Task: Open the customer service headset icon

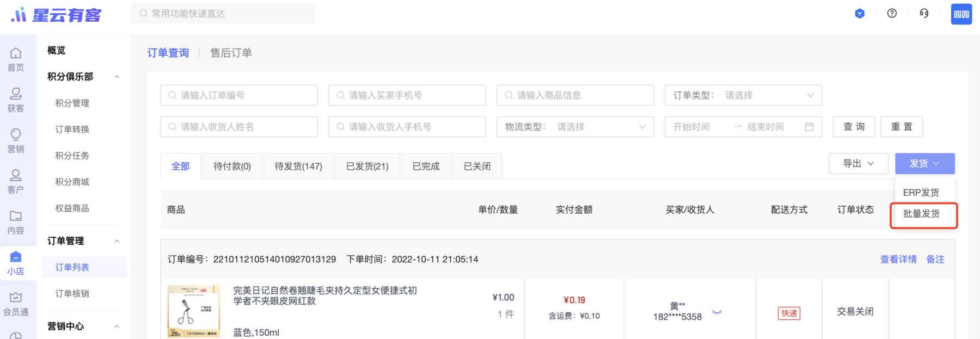Action: tap(924, 14)
